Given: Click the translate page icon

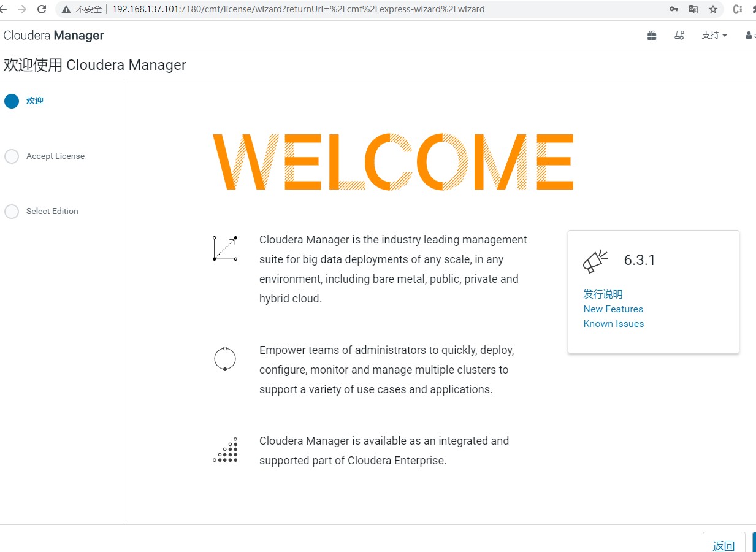Looking at the screenshot, I should pos(693,9).
